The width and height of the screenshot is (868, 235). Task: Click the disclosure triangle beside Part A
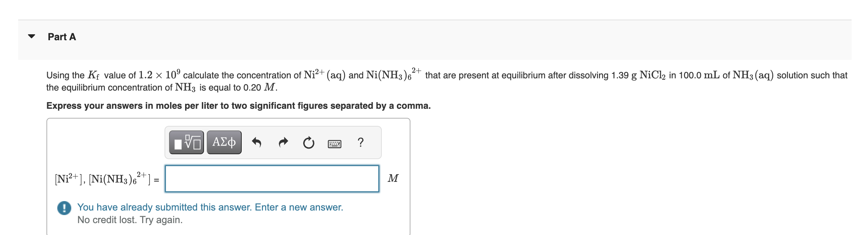pos(31,36)
